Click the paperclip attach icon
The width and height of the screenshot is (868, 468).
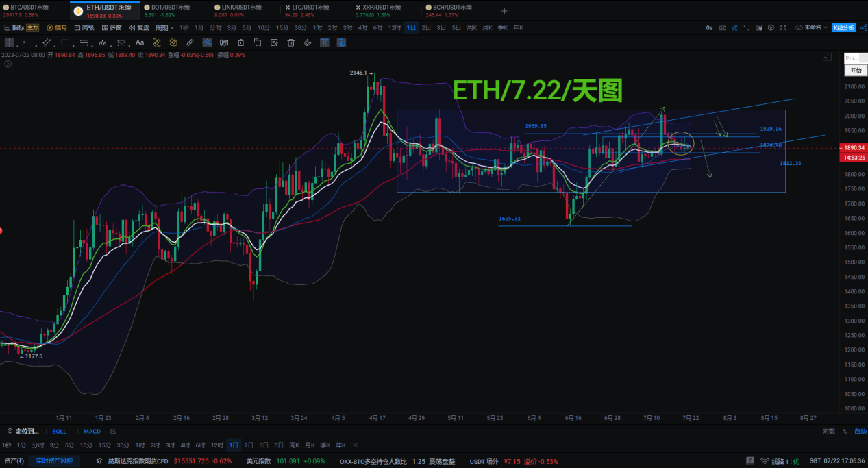click(308, 42)
